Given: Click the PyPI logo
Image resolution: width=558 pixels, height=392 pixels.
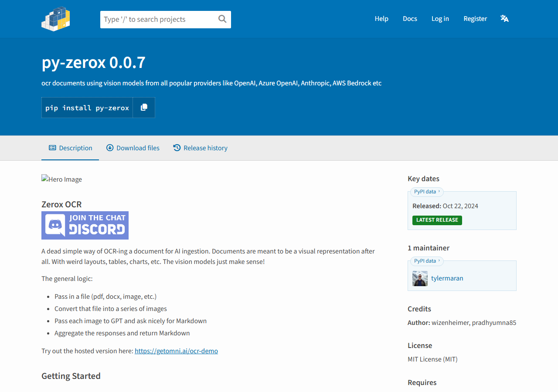Looking at the screenshot, I should pyautogui.click(x=56, y=19).
